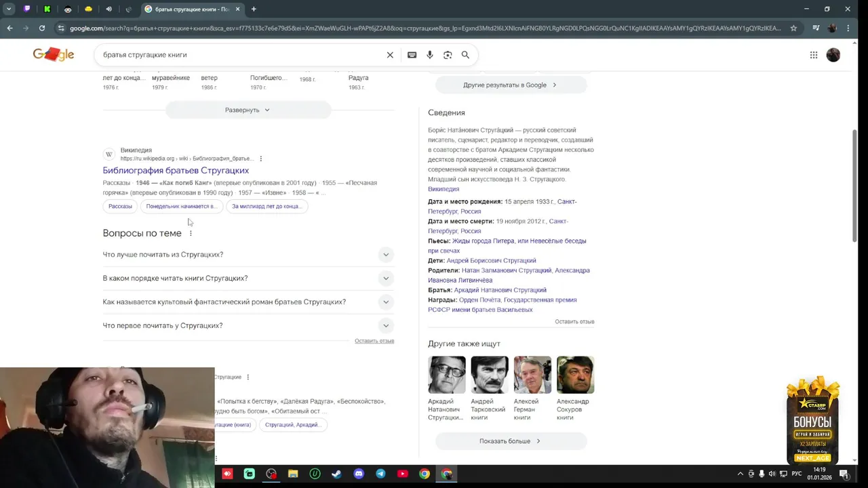
Task: Expand question about культовый фантастический роман
Action: [248, 302]
